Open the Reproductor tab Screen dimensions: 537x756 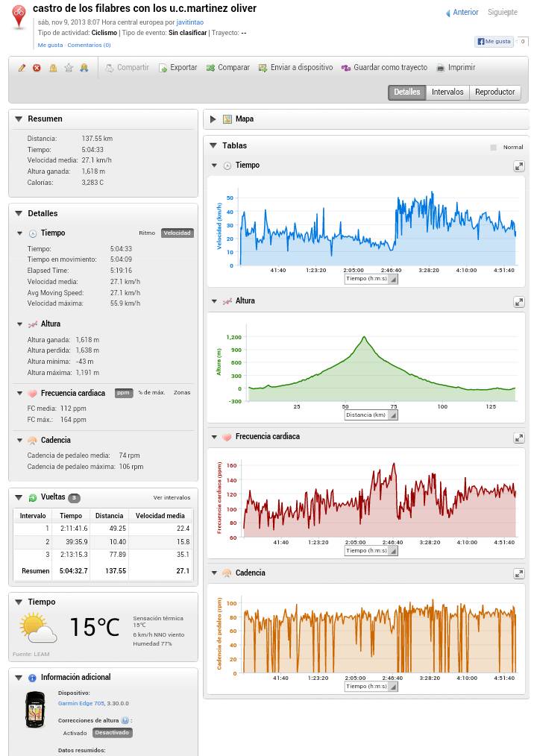pyautogui.click(x=494, y=92)
